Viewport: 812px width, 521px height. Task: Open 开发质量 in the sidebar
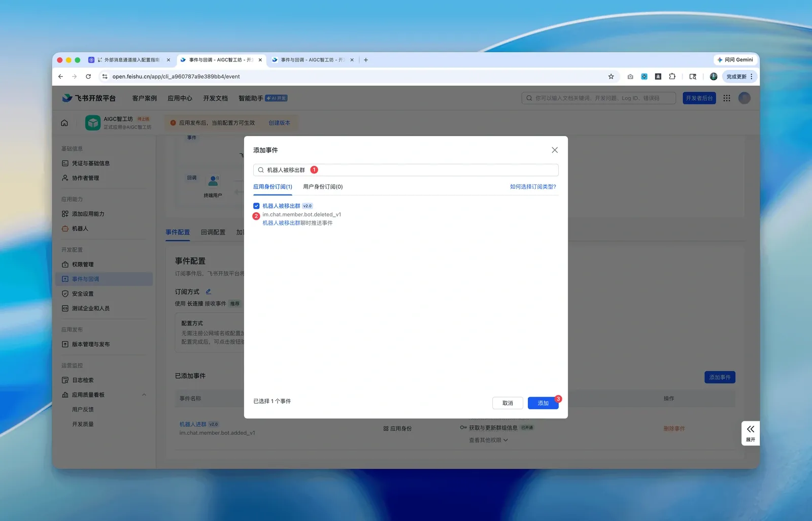click(83, 425)
